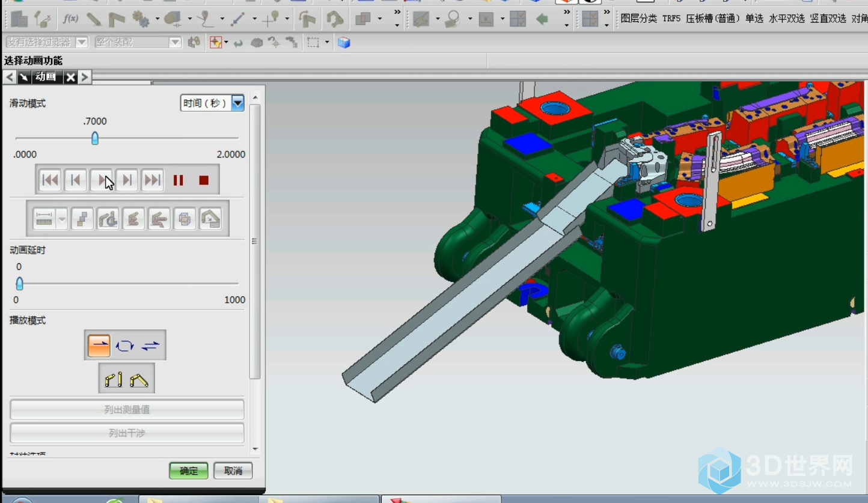868x503 pixels.
Task: Click the four-pane layout grid icon
Action: click(518, 19)
